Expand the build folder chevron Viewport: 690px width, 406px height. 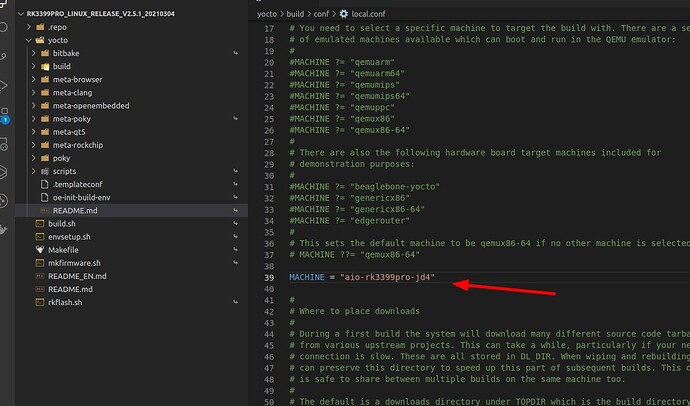coord(33,66)
